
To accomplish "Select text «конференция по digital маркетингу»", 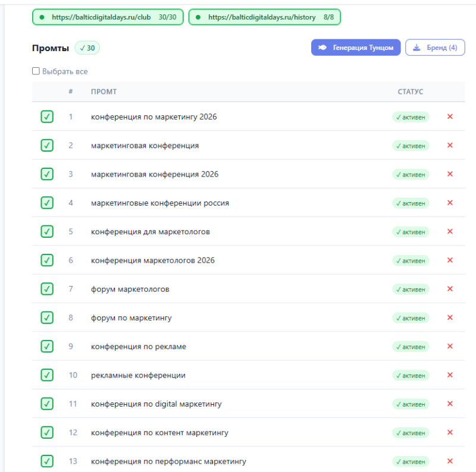I will 156,404.
